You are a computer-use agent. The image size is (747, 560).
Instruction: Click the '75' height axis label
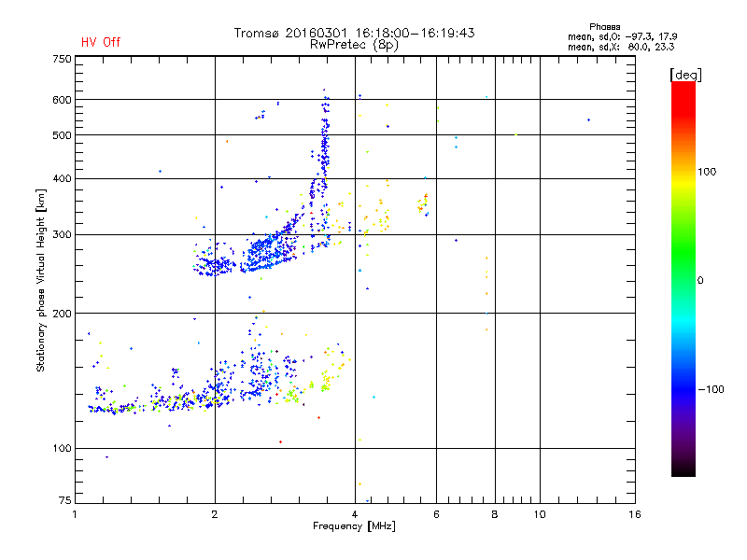coord(65,500)
